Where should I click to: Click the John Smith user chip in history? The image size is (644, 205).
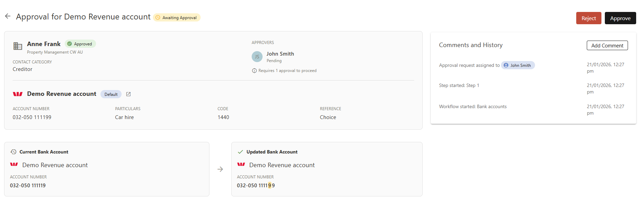(518, 65)
